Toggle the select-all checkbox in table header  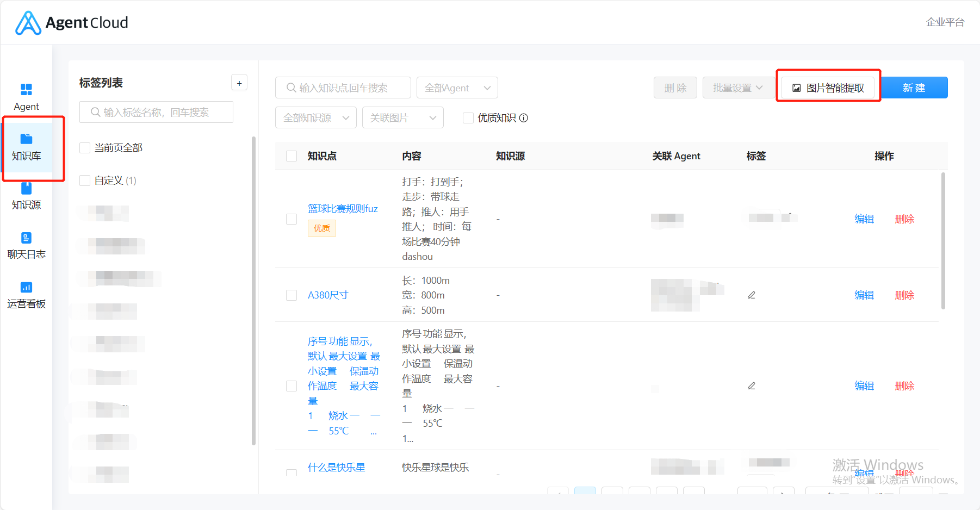pyautogui.click(x=291, y=156)
